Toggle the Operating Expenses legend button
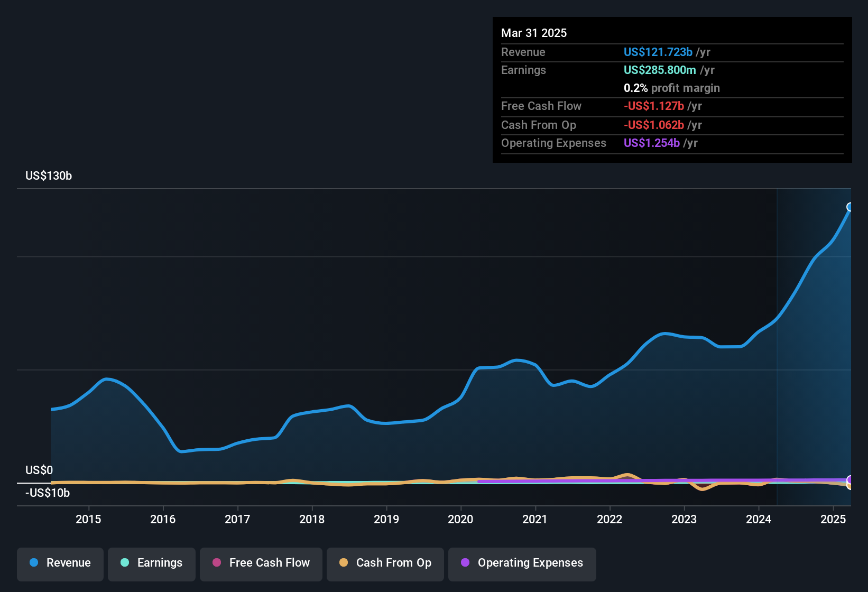 (522, 563)
